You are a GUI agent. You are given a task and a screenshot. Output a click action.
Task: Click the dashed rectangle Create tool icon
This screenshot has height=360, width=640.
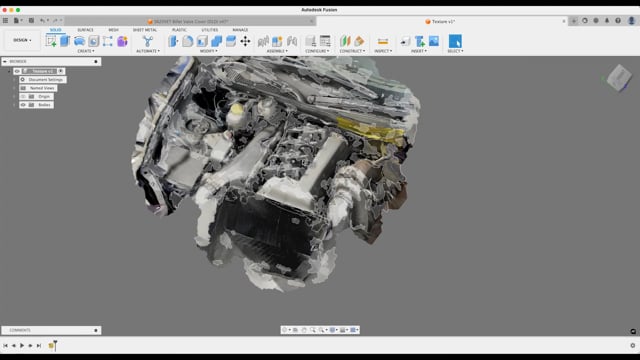click(x=107, y=41)
